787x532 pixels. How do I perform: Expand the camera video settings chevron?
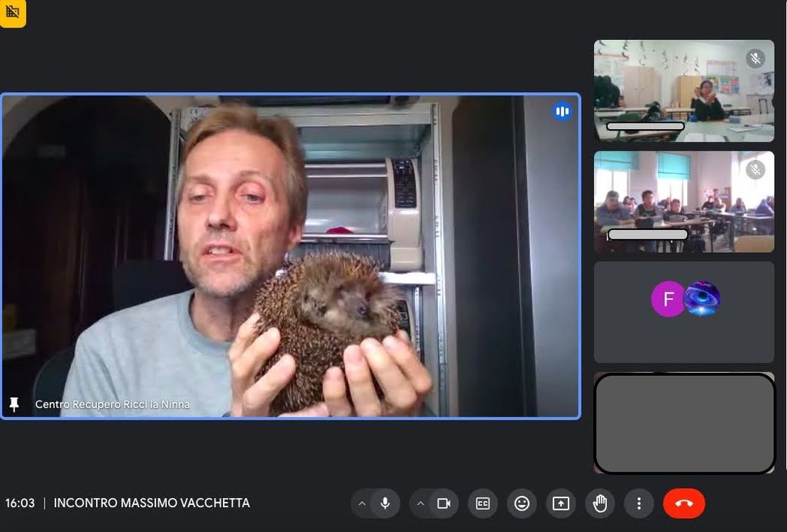[420, 504]
